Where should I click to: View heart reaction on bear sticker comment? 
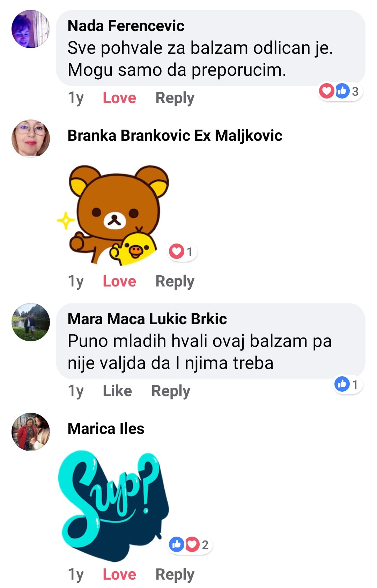click(182, 252)
